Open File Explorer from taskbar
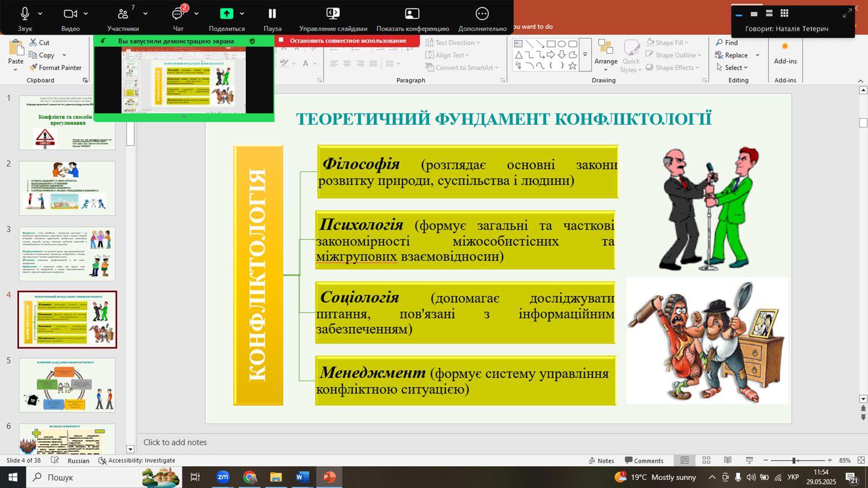Viewport: 868px width, 488px height. pos(276,477)
